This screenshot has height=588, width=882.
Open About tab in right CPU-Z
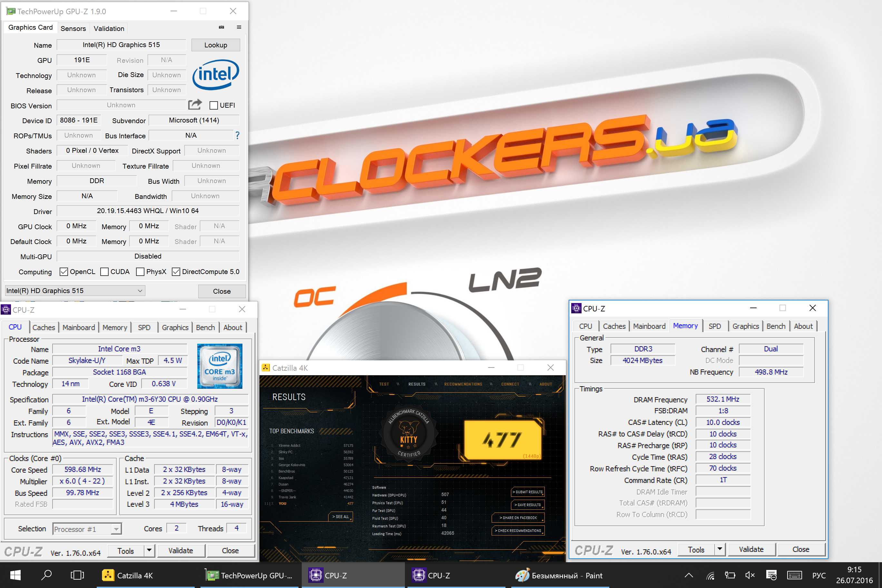[x=803, y=326]
